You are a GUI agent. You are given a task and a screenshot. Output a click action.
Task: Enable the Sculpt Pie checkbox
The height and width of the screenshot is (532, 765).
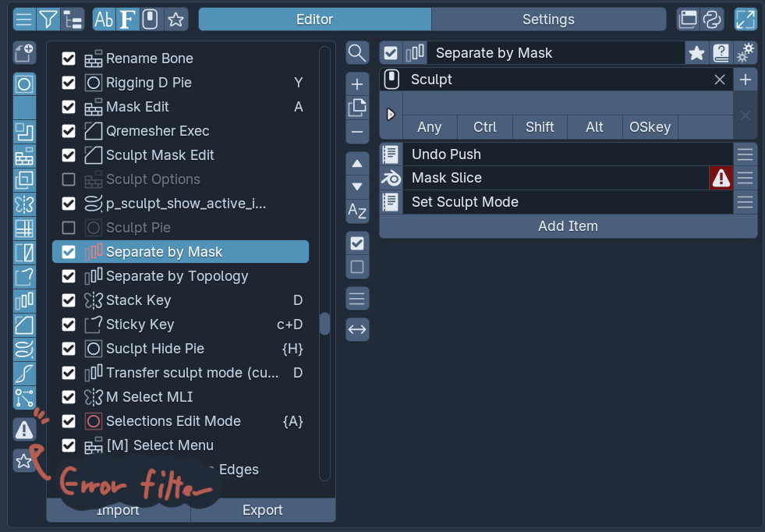click(69, 228)
